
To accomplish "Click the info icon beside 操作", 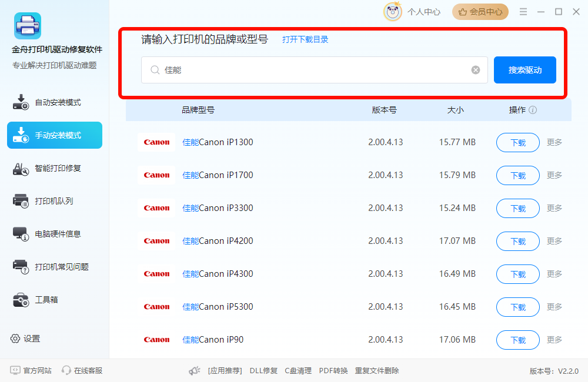I will coord(533,110).
